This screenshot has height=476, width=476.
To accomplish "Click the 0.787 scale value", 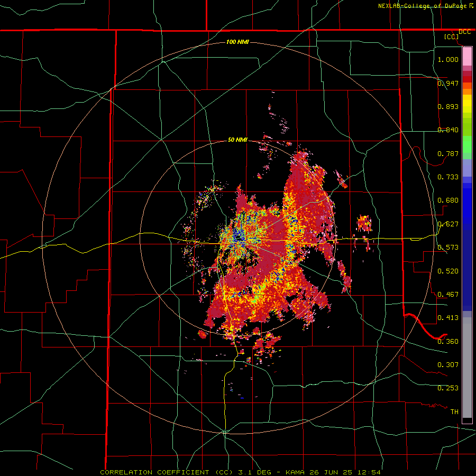I will [448, 153].
